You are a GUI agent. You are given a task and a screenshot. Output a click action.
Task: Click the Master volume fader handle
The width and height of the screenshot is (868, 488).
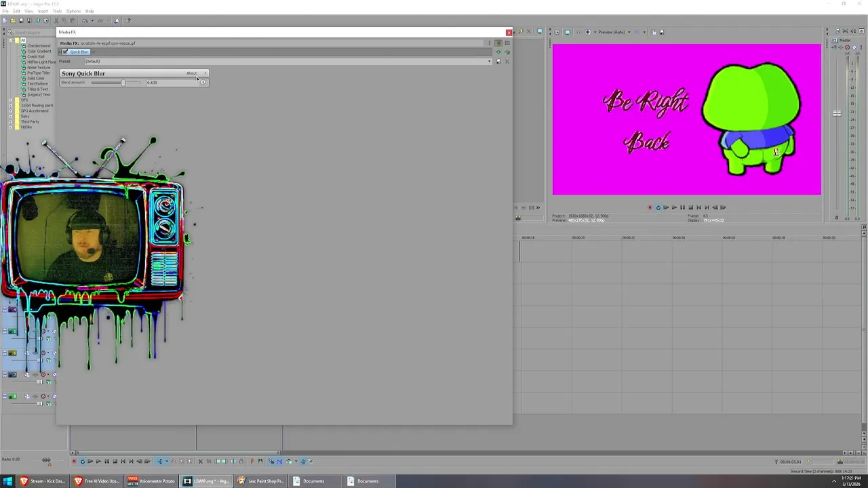click(837, 113)
